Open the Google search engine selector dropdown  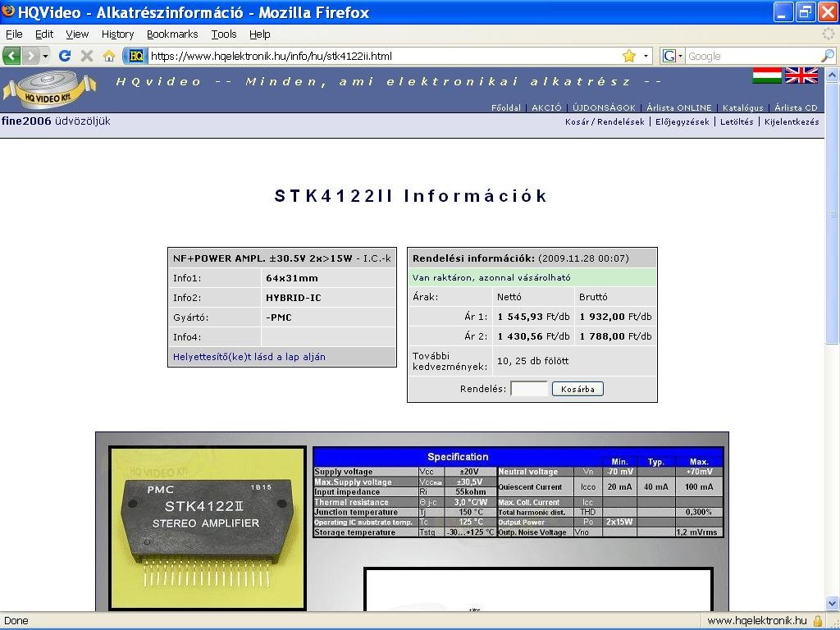pyautogui.click(x=673, y=56)
